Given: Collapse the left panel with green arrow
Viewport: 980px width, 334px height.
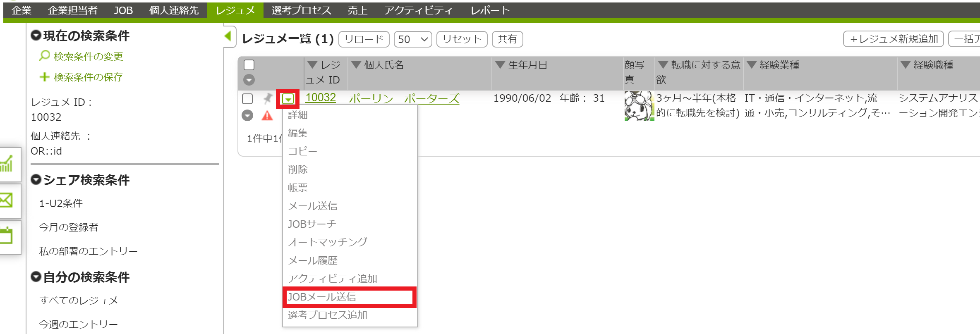Looking at the screenshot, I should point(228,36).
